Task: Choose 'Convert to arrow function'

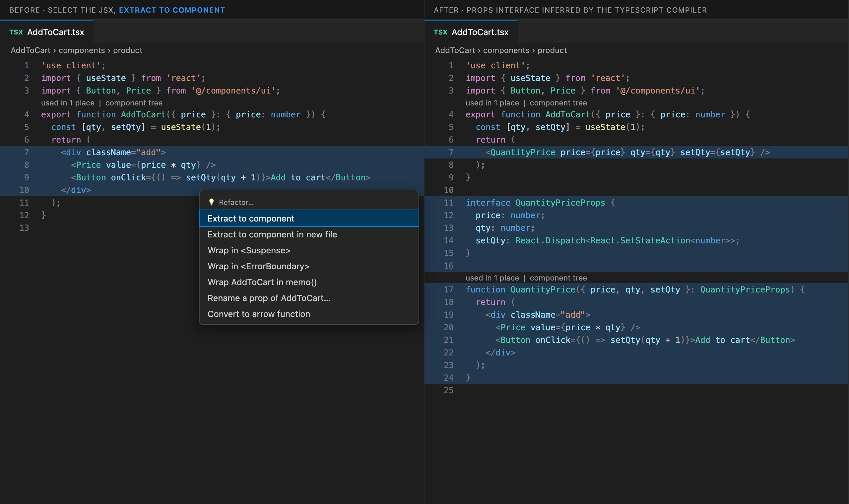Action: (x=309, y=314)
